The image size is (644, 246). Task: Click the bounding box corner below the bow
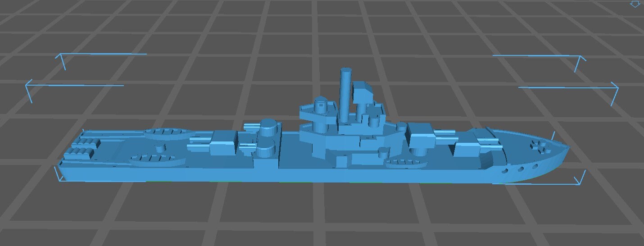581,180
